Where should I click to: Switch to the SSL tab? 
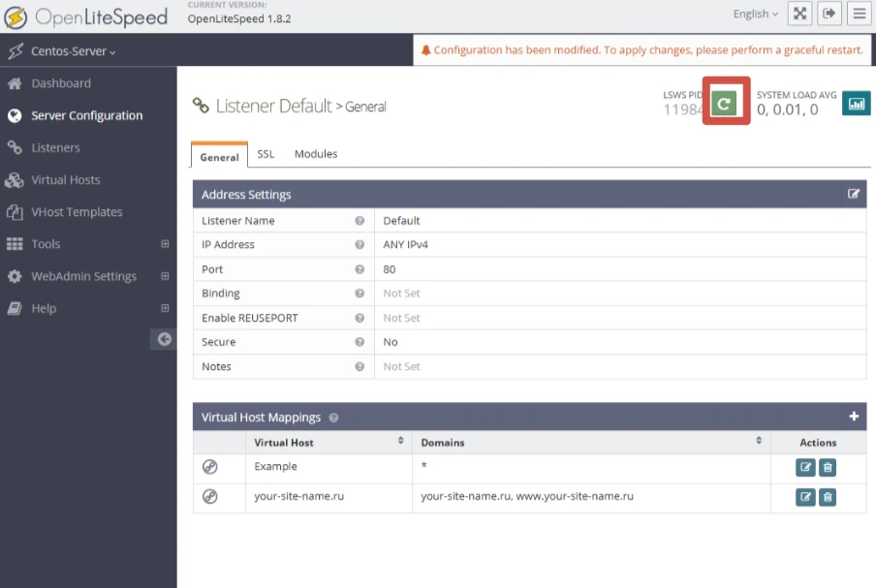pyautogui.click(x=266, y=154)
